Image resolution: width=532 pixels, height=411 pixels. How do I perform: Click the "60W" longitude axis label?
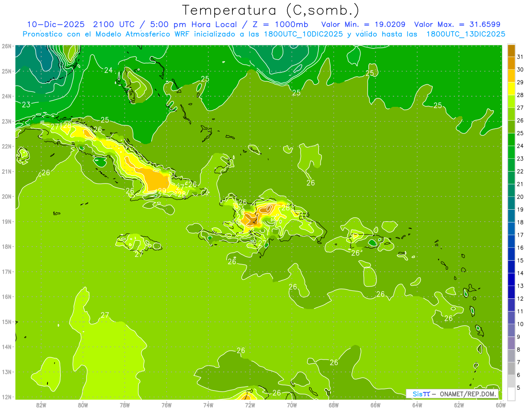coord(501,405)
